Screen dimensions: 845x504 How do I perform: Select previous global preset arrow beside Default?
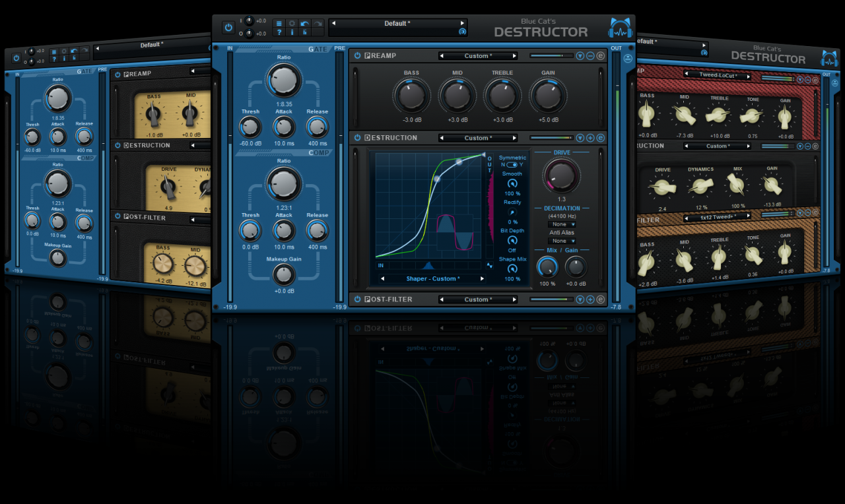[x=332, y=23]
